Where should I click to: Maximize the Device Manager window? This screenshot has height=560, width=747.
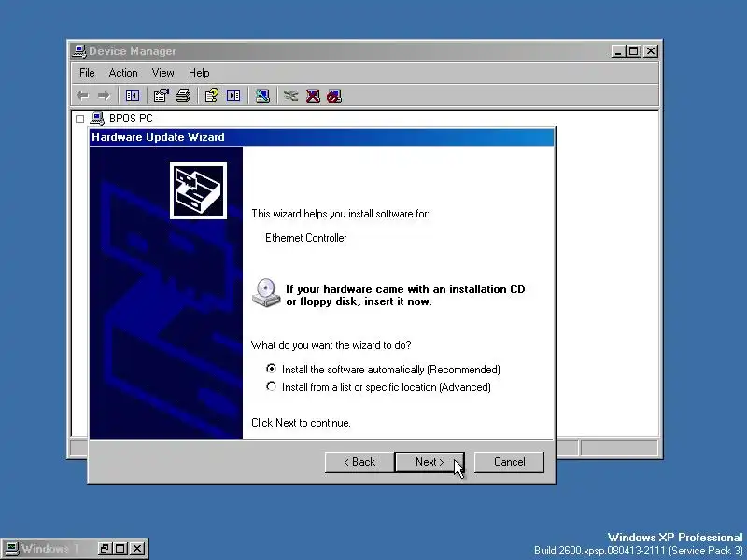(x=634, y=51)
